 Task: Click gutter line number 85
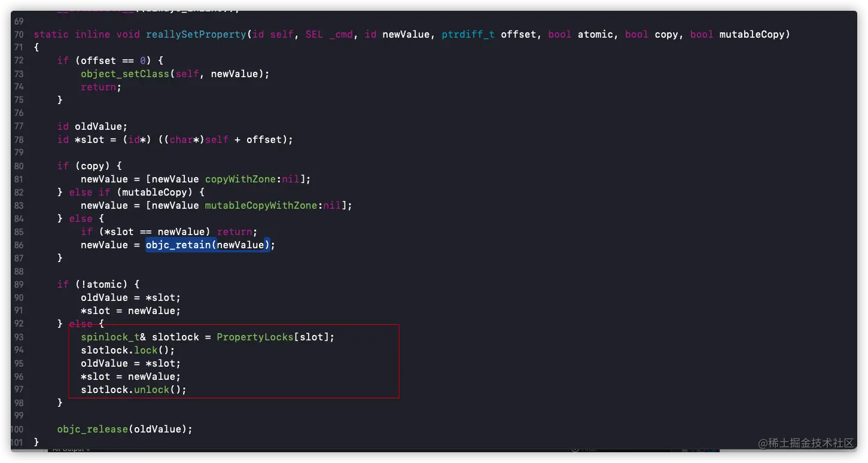click(18, 231)
